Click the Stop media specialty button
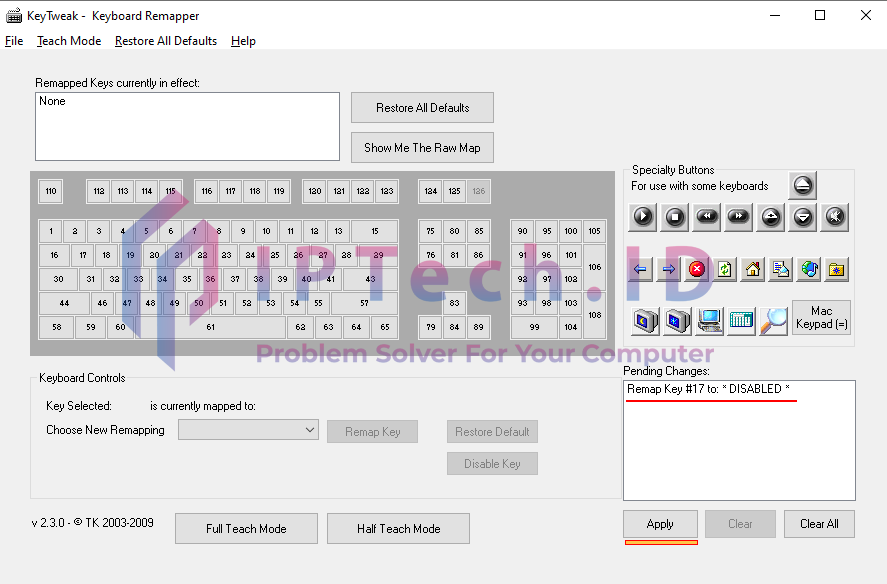Screen dimensions: 887x584 (x=674, y=217)
